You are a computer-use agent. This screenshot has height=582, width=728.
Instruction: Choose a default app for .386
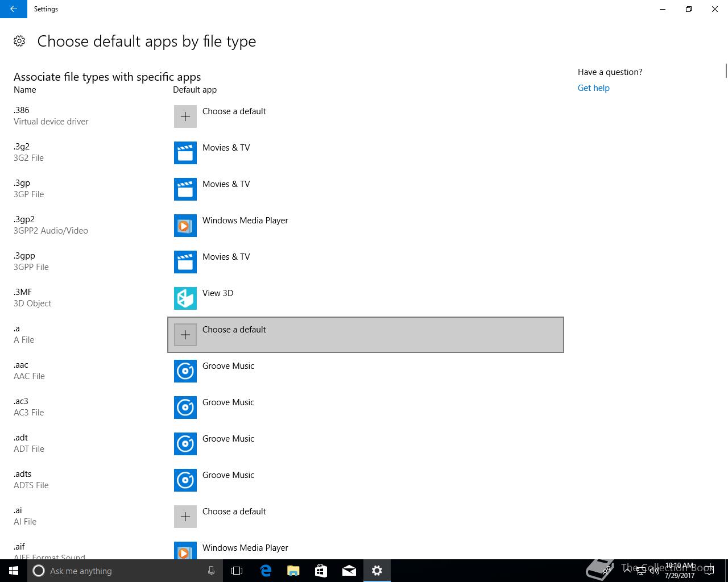click(x=366, y=117)
